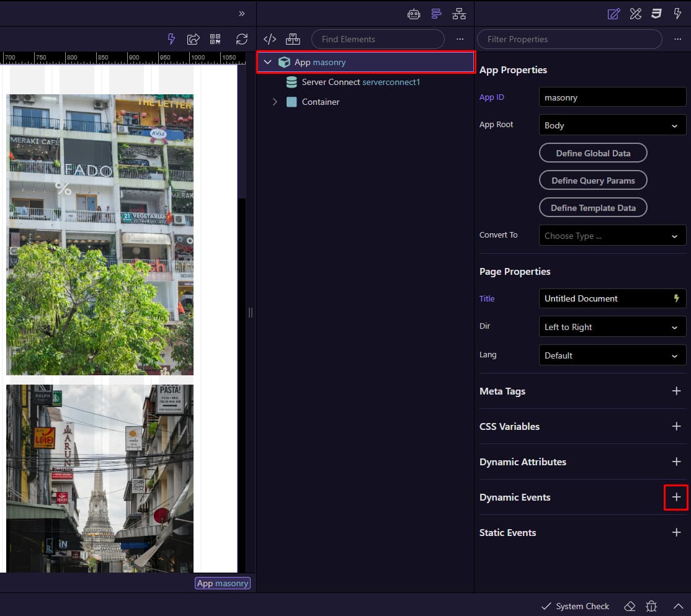Switch to the site structure tree icon
Viewport: 691px width, 616px height.
point(459,14)
